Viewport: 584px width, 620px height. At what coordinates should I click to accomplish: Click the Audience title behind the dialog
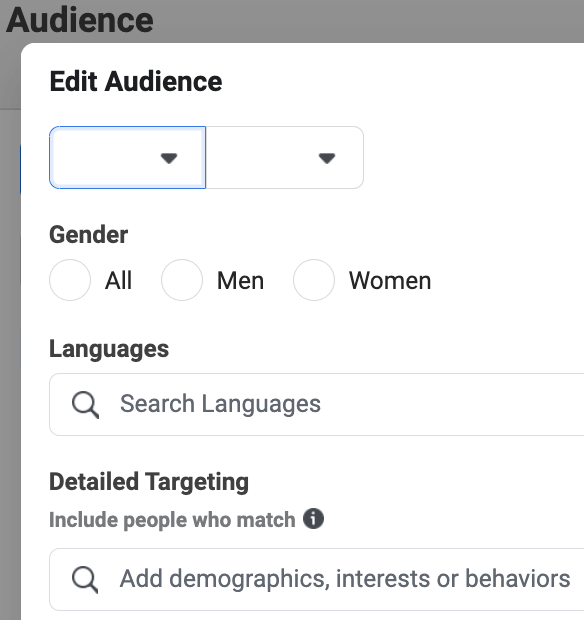(80, 20)
